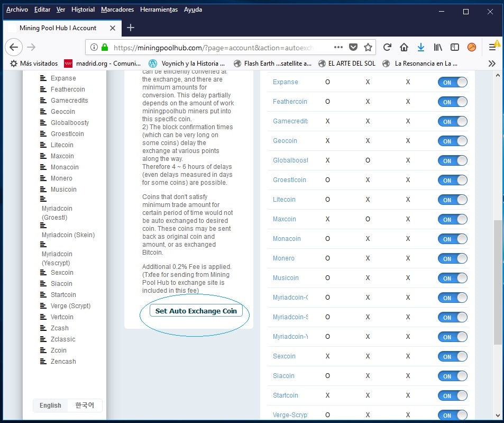Click the Set Auto Exchange Coin button
This screenshot has height=423, width=504.
196,311
